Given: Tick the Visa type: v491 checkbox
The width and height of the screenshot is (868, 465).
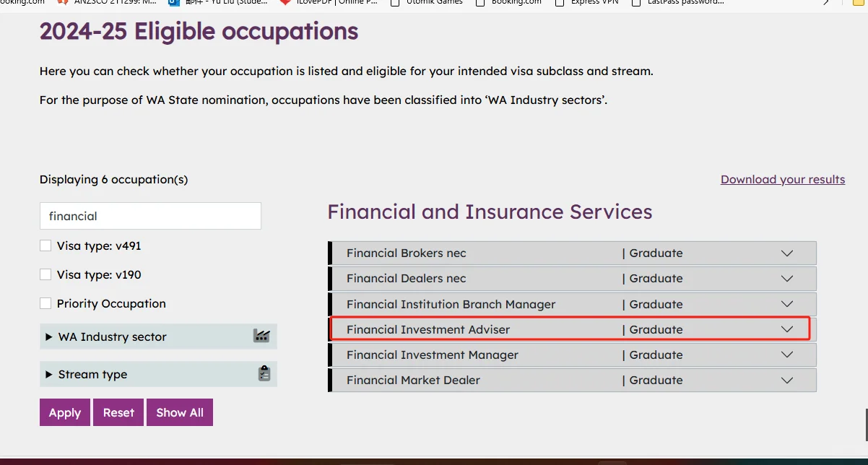Looking at the screenshot, I should tap(45, 245).
